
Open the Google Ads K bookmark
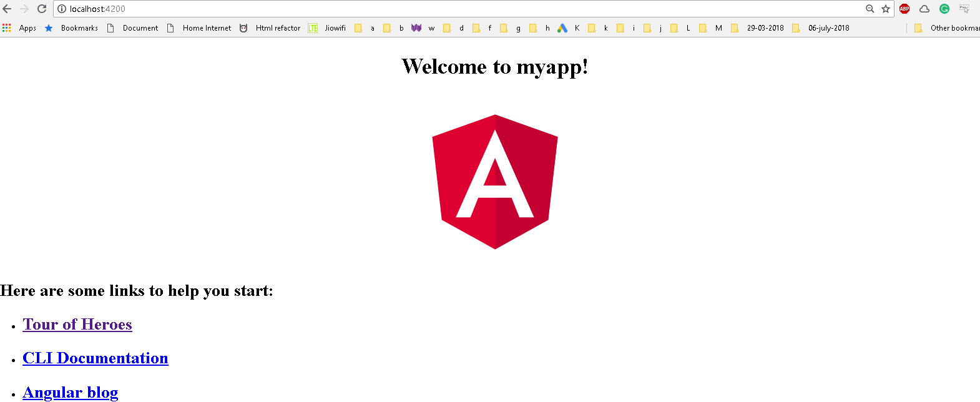pyautogui.click(x=569, y=28)
